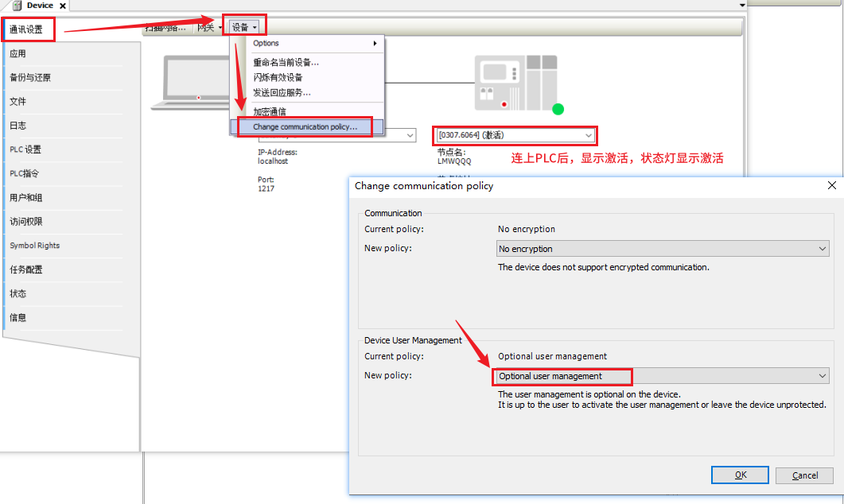
Task: Choose 重命名当前设备 from the menu
Action: point(286,62)
